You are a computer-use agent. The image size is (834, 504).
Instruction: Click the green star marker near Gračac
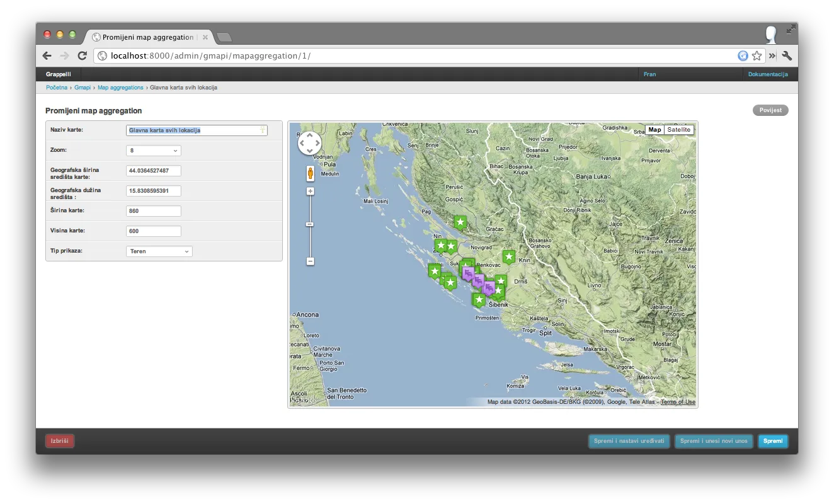point(460,222)
